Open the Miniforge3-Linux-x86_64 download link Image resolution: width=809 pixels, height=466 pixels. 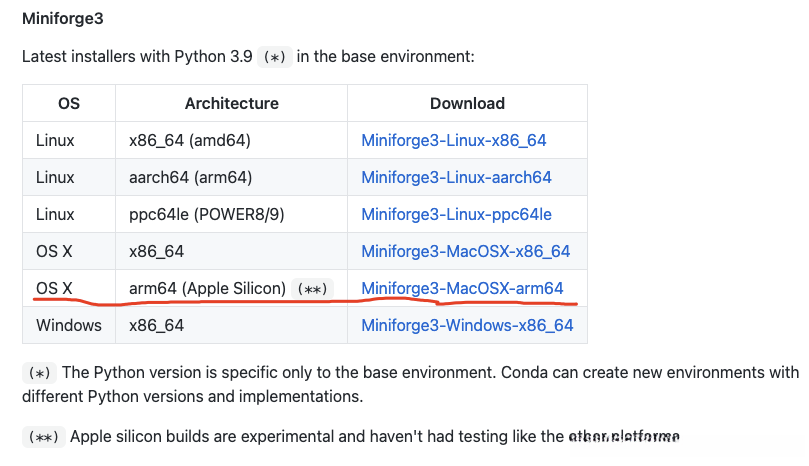point(454,140)
